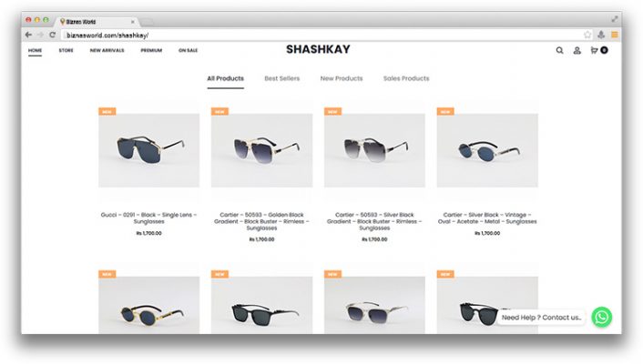Close the Biznes World browser tab
The image size is (643, 364).
132,22
